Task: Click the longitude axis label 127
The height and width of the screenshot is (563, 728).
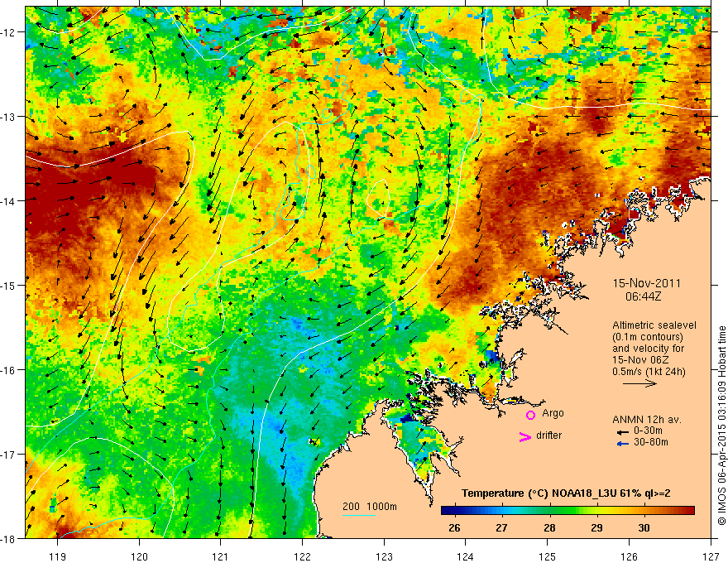Action: pos(711,556)
